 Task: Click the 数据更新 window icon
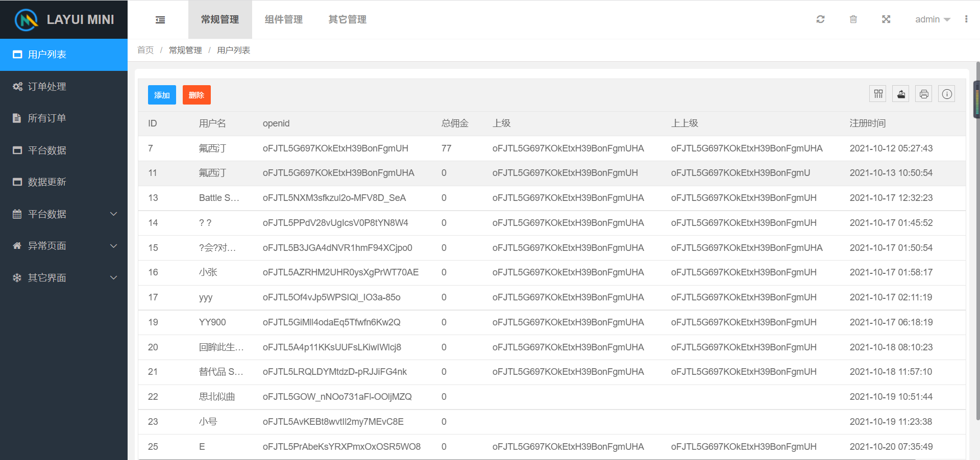[17, 182]
